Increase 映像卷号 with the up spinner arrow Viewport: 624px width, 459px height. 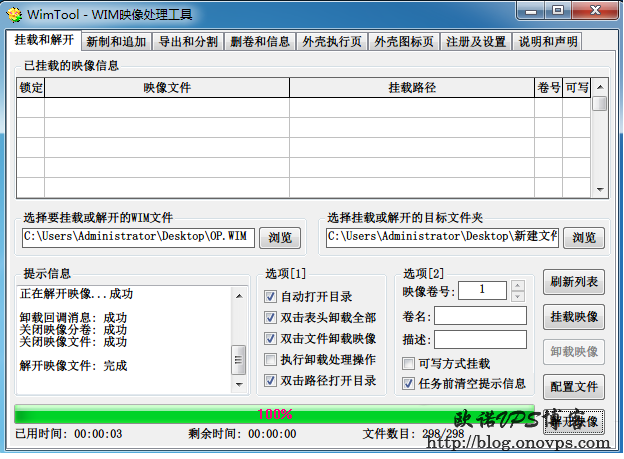[517, 286]
